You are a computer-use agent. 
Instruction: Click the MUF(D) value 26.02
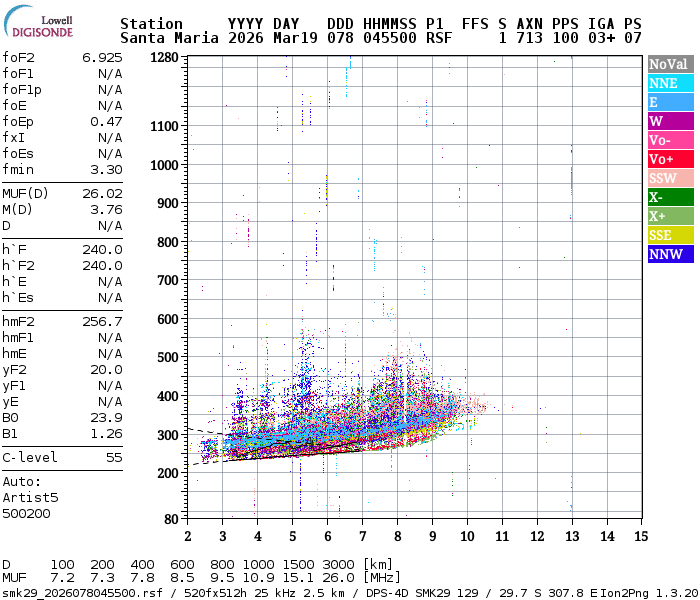point(102,193)
